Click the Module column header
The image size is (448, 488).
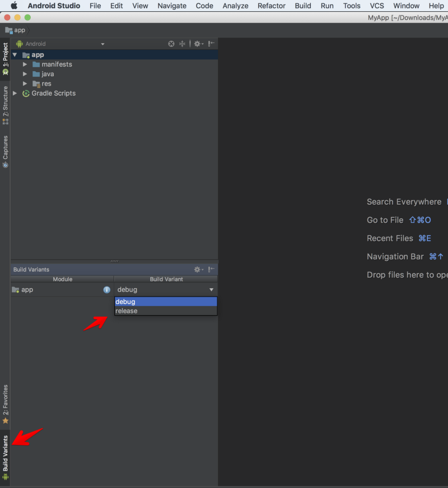tap(62, 279)
